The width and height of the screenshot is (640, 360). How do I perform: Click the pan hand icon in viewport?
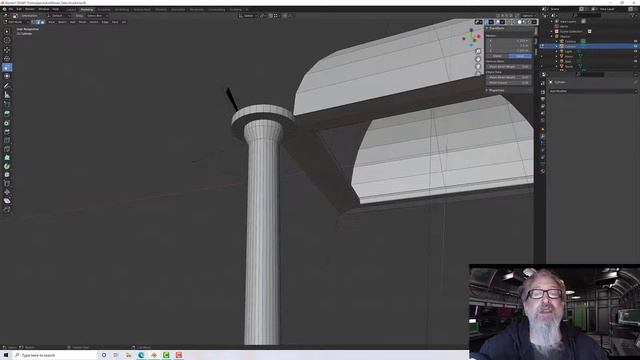tap(478, 59)
